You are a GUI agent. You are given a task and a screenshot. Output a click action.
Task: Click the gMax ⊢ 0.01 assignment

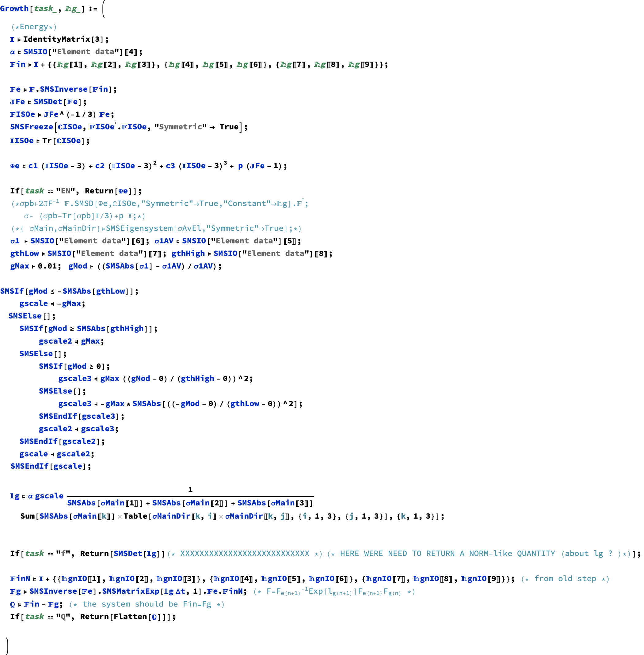click(36, 266)
